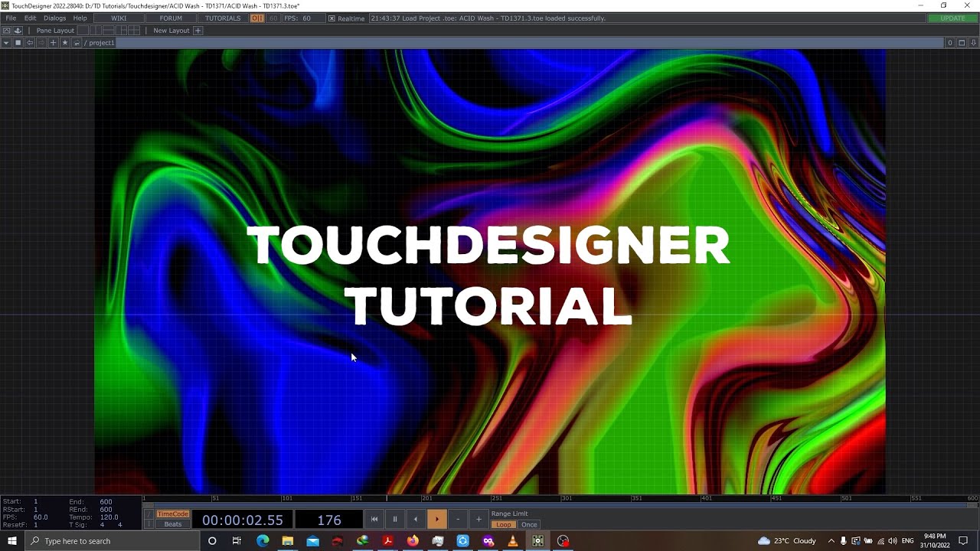Screen dimensions: 980x551
Task: Click the taskbar search box
Action: click(112, 541)
